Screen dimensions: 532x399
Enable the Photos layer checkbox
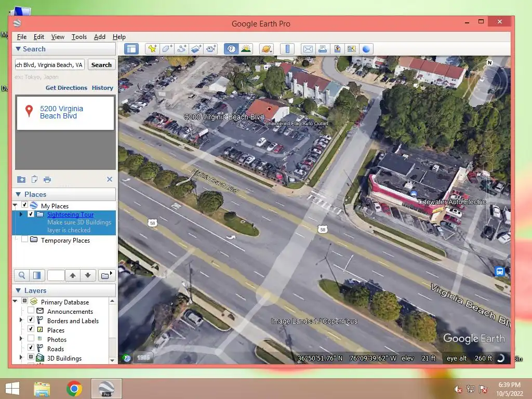click(x=31, y=338)
